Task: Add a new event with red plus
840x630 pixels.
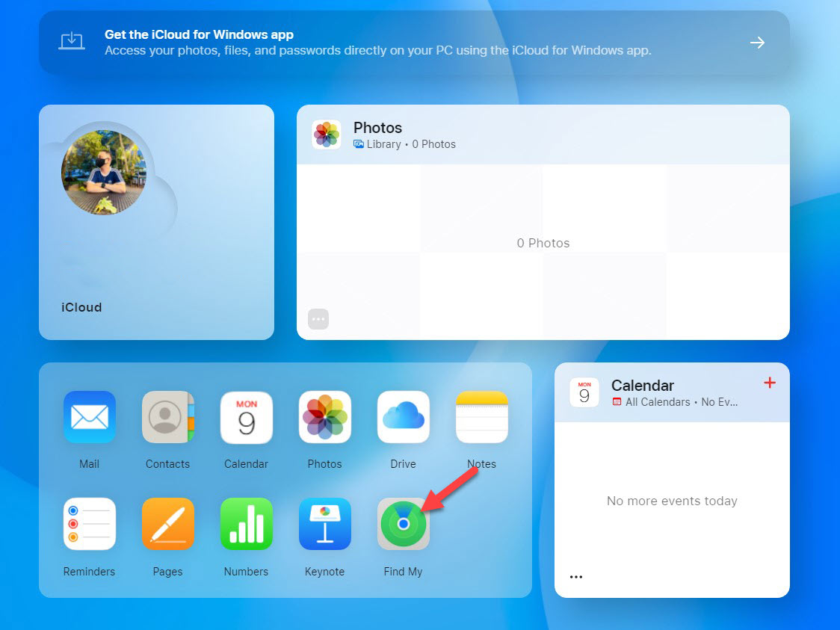Action: click(x=769, y=383)
